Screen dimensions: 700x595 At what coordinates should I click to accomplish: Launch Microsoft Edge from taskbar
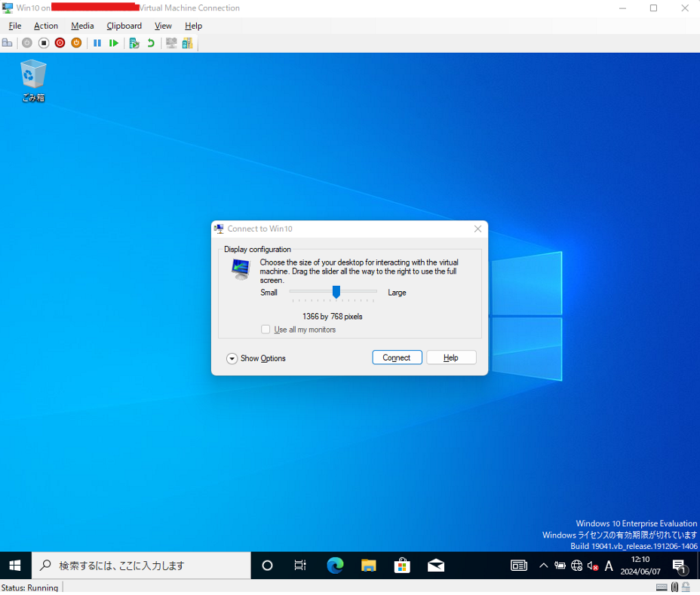[x=335, y=566]
